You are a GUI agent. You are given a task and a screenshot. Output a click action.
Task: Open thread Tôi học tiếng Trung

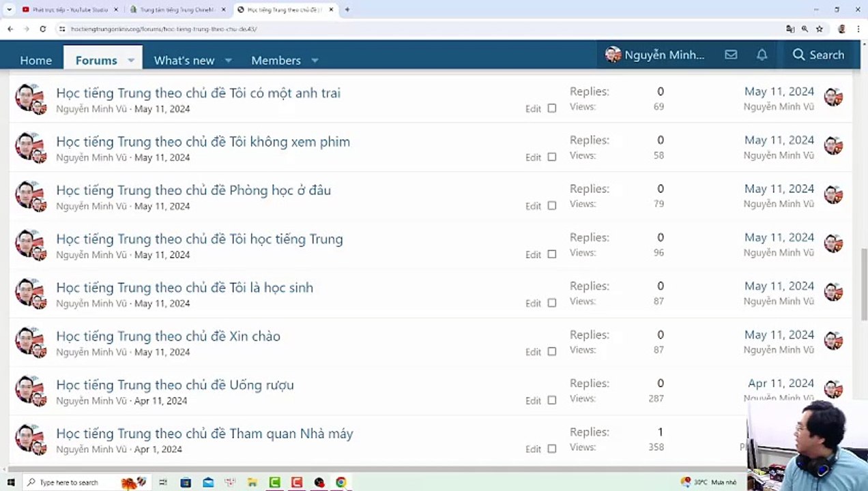click(x=199, y=239)
